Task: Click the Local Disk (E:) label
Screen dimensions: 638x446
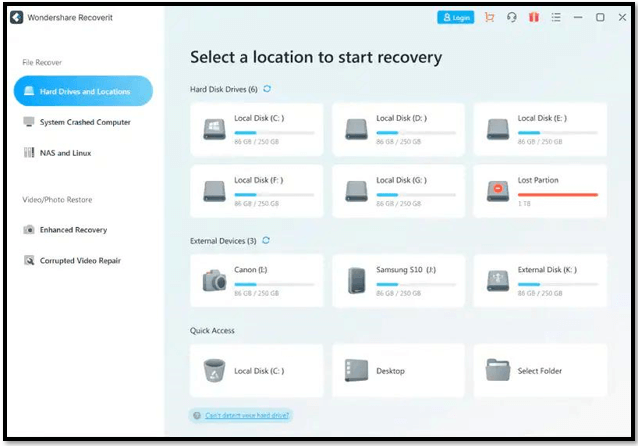Action: [542, 118]
